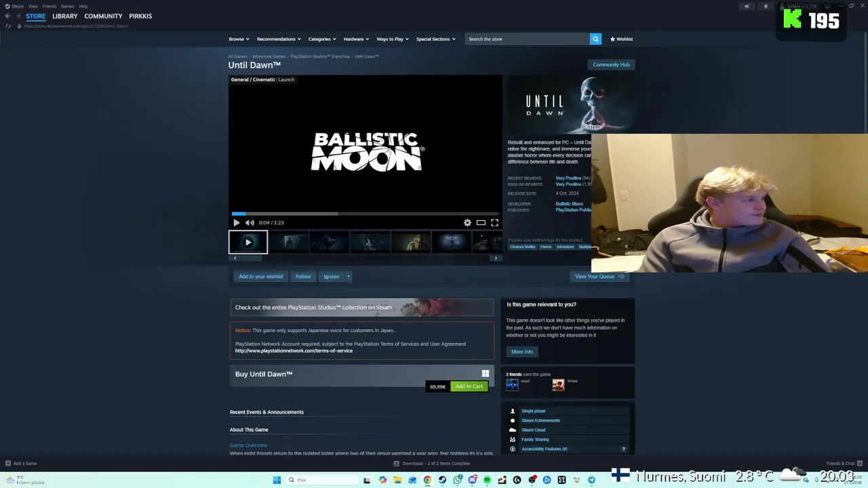Viewport: 868px width, 488px height.
Task: Click the accessibility help question mark
Action: [623, 449]
